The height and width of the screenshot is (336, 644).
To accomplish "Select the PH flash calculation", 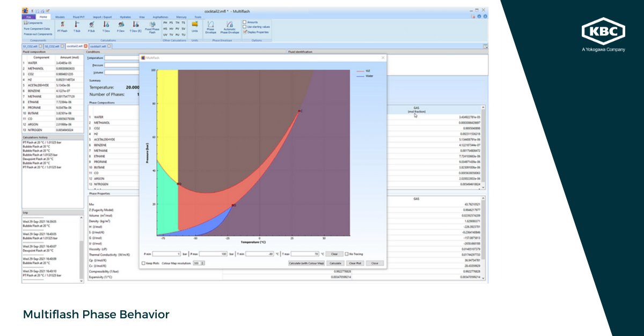I will (x=165, y=23).
